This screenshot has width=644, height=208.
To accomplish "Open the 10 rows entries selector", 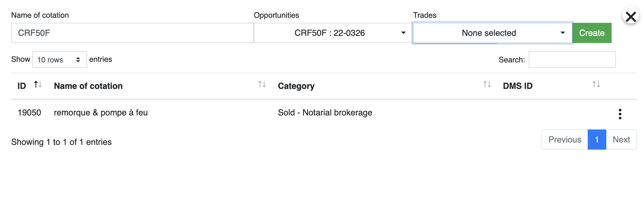I will click(60, 60).
